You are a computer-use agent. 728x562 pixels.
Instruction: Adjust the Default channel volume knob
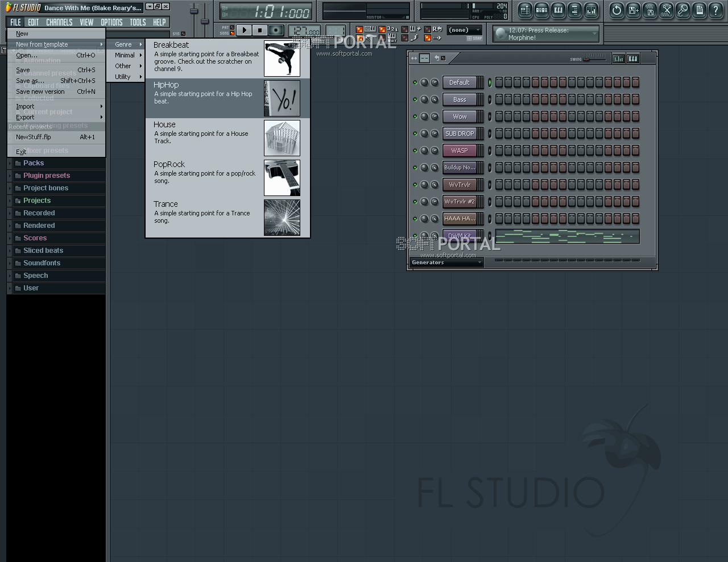coord(435,82)
